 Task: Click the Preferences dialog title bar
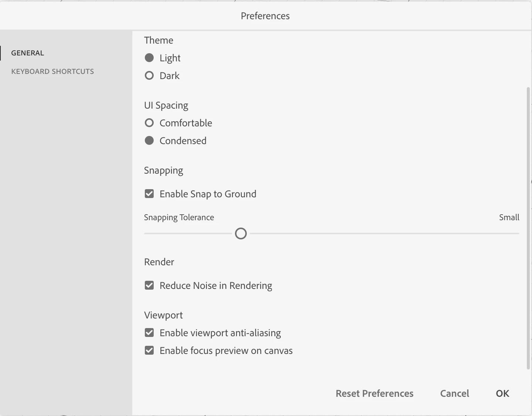(x=265, y=16)
